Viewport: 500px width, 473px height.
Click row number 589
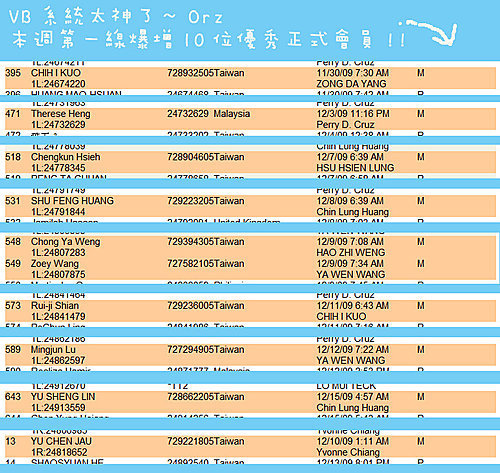click(x=13, y=350)
